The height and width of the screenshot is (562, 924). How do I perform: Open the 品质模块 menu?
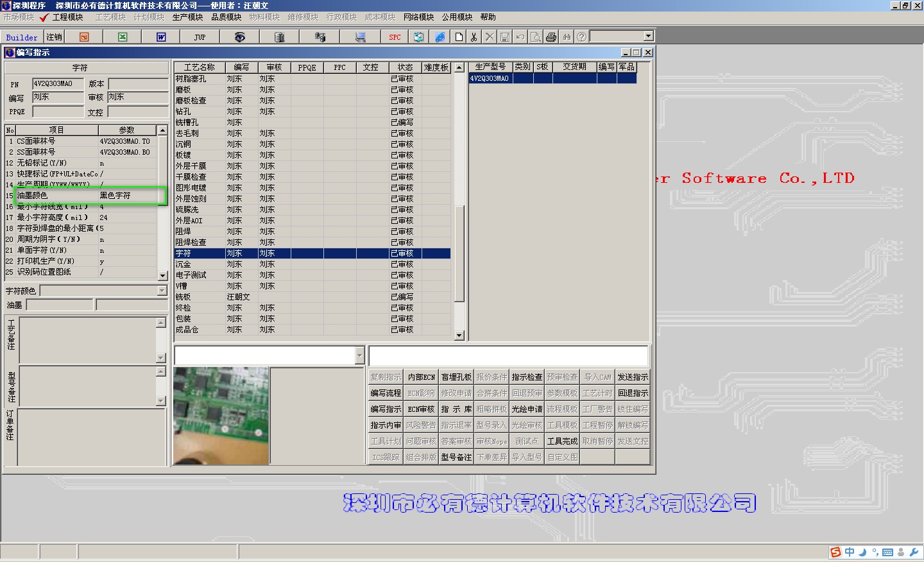[x=227, y=17]
